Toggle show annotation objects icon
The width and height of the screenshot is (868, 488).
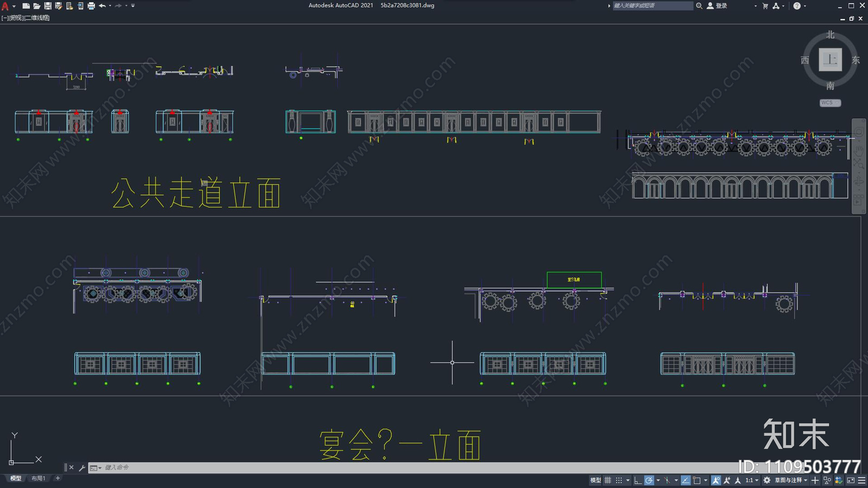(716, 480)
